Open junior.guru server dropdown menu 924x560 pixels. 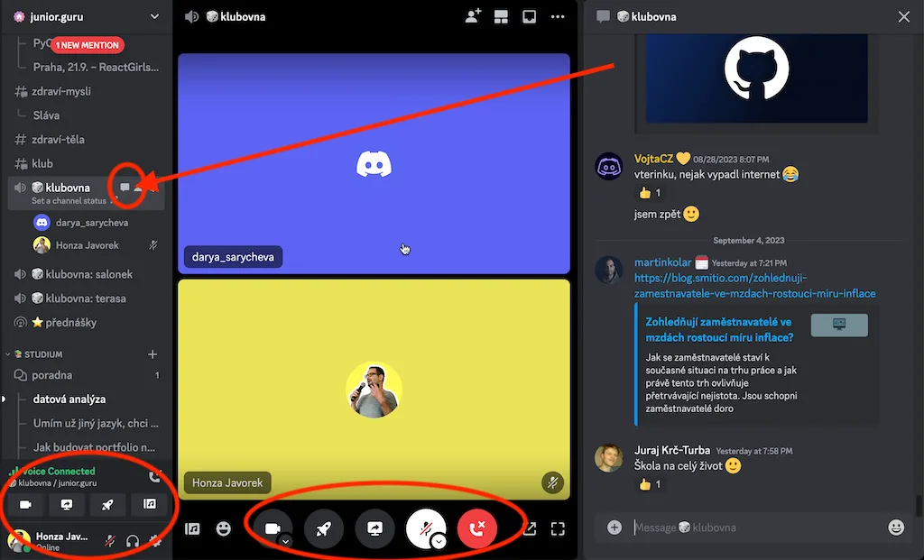[154, 16]
